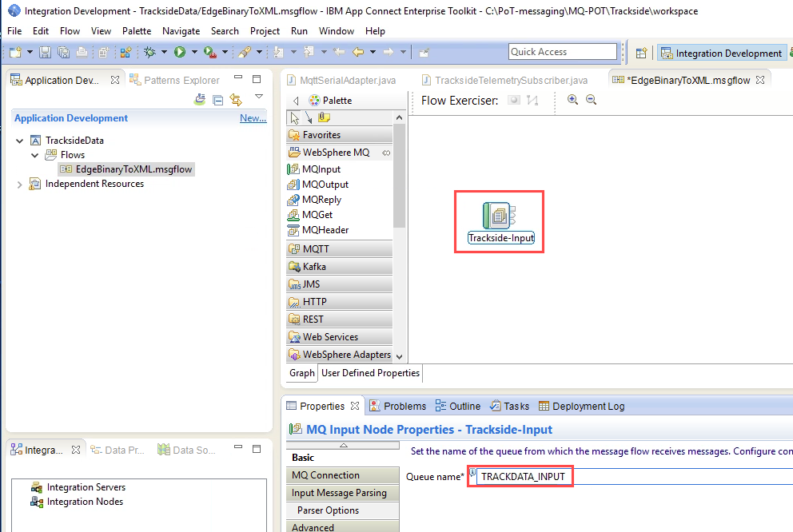The width and height of the screenshot is (793, 532).
Task: Click the New... link
Action: (x=253, y=118)
